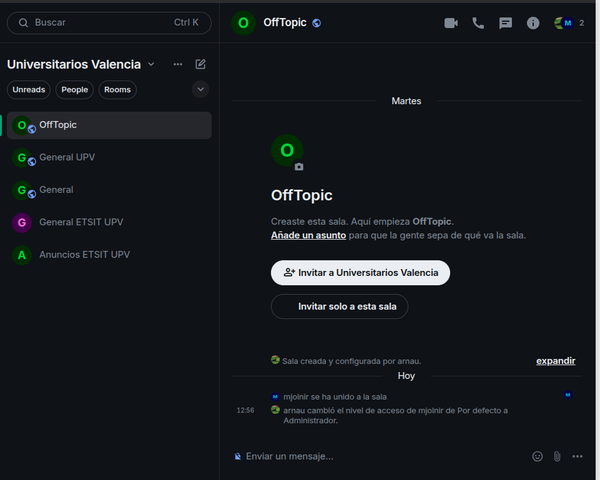
Task: Click Sala creada y configurada por arnau text
Action: coord(352,361)
